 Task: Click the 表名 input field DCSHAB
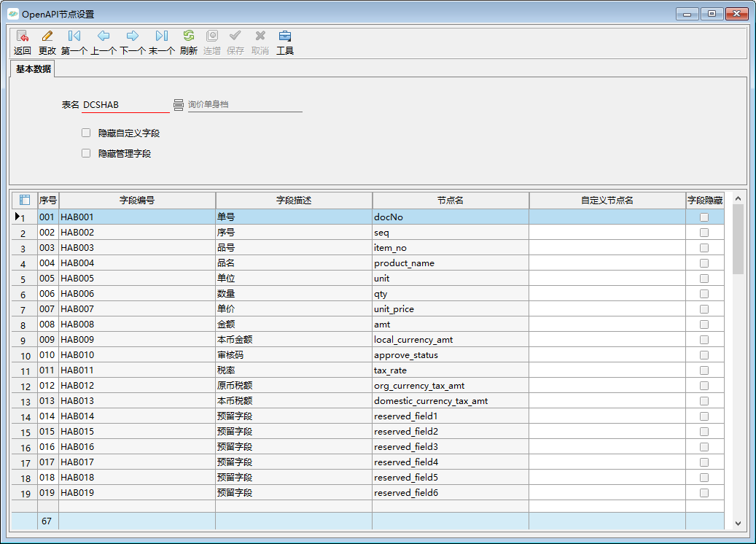[125, 105]
